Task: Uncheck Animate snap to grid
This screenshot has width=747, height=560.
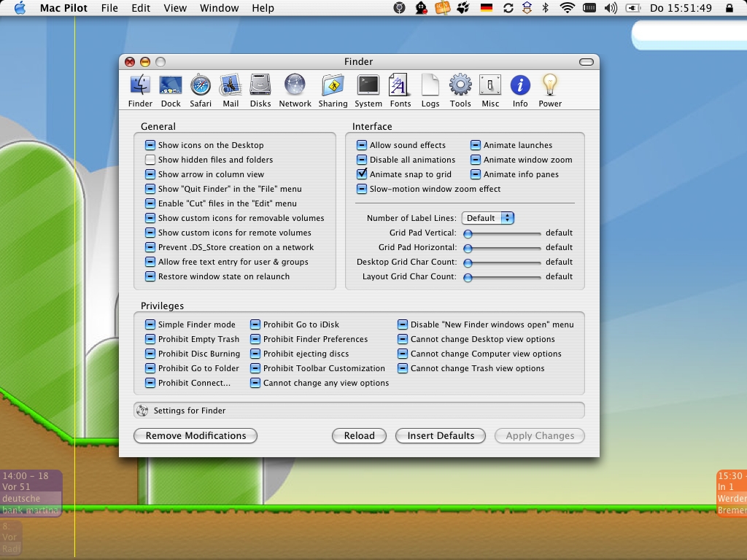Action: tap(362, 174)
